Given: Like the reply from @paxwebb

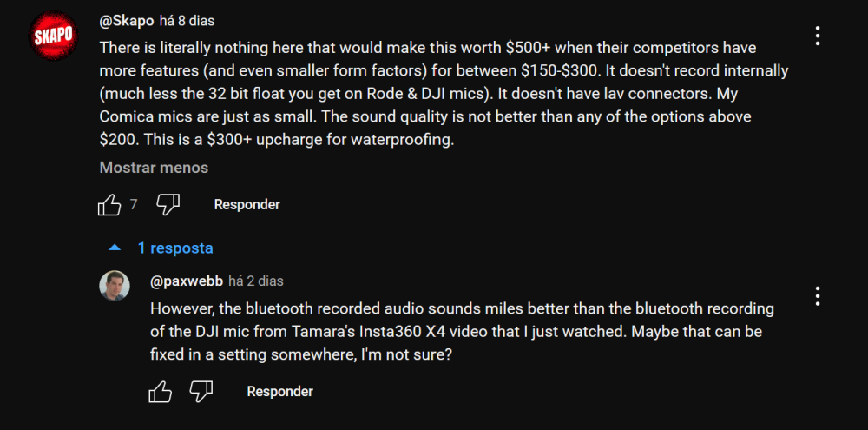Looking at the screenshot, I should click(x=161, y=392).
